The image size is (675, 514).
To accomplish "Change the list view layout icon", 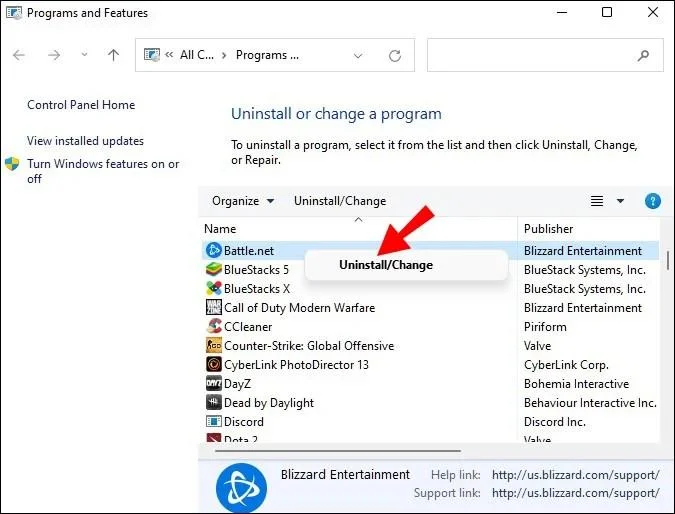I will click(x=597, y=201).
